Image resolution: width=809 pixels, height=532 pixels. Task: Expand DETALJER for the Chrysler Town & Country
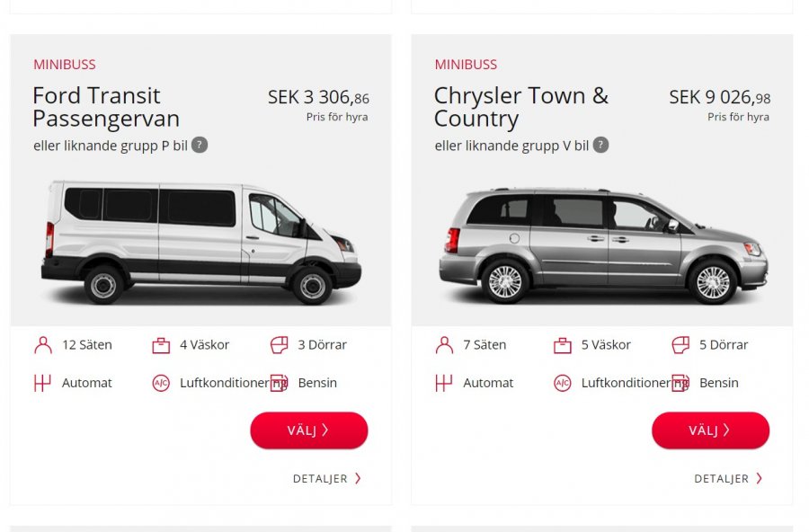coord(728,479)
